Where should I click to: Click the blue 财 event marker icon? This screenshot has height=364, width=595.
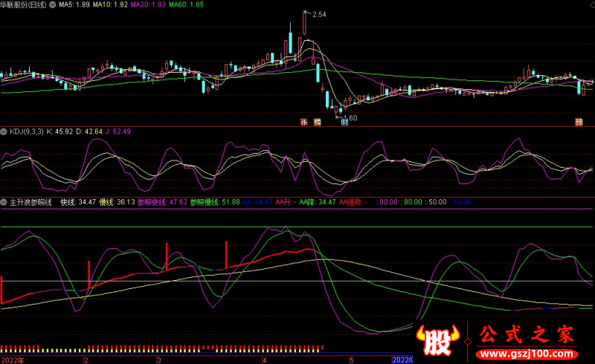344,122
